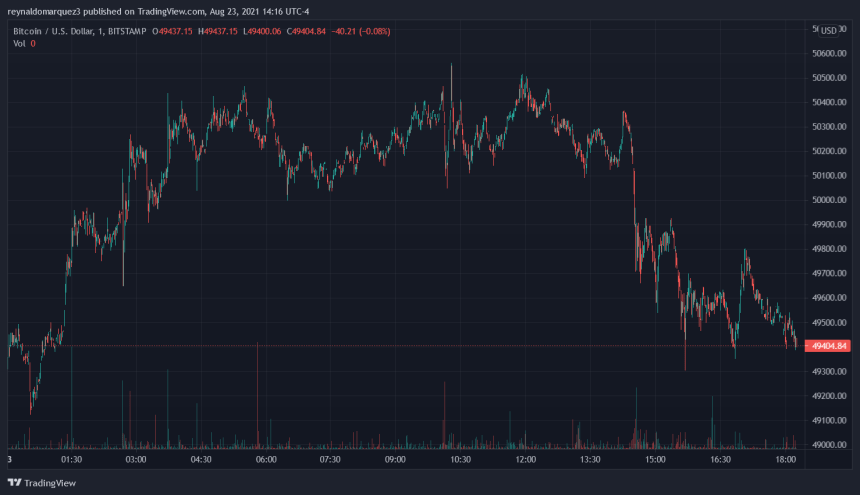The width and height of the screenshot is (860, 495).
Task: Click the 09:00 time axis label
Action: pyautogui.click(x=395, y=459)
